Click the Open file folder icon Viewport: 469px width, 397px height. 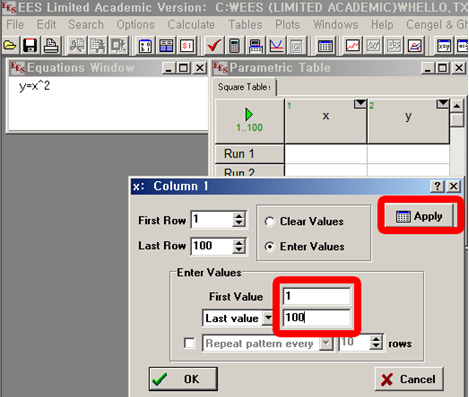point(10,45)
